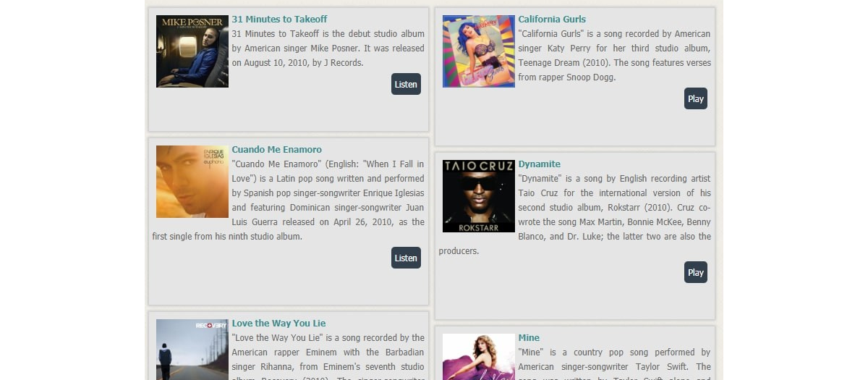Viewport: 868px width, 380px height.
Task: Follow the California Gurls title link
Action: click(x=552, y=20)
